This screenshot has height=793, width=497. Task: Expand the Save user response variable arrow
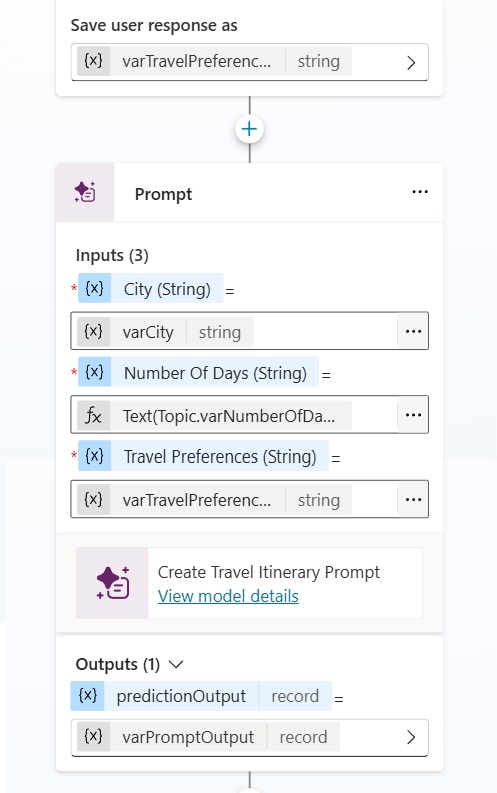(x=411, y=63)
